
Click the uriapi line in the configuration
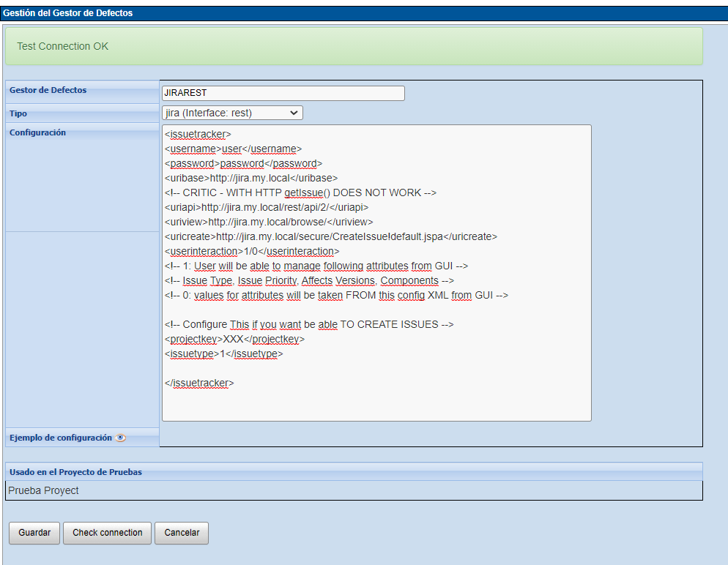[267, 207]
